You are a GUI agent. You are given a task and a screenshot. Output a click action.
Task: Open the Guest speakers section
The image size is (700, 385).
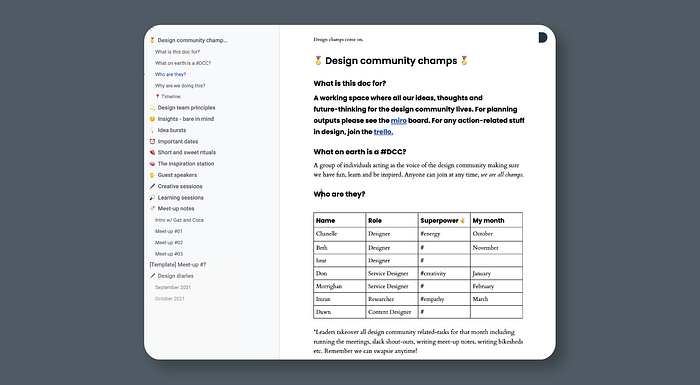click(173, 175)
